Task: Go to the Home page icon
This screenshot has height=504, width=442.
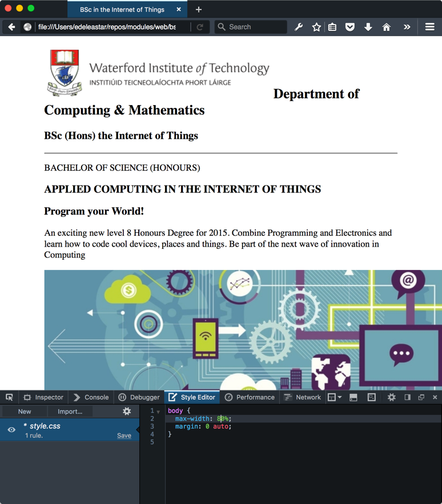Action: [387, 27]
